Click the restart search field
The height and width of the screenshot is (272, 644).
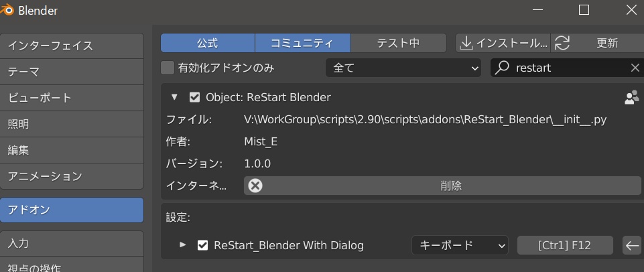tap(567, 68)
